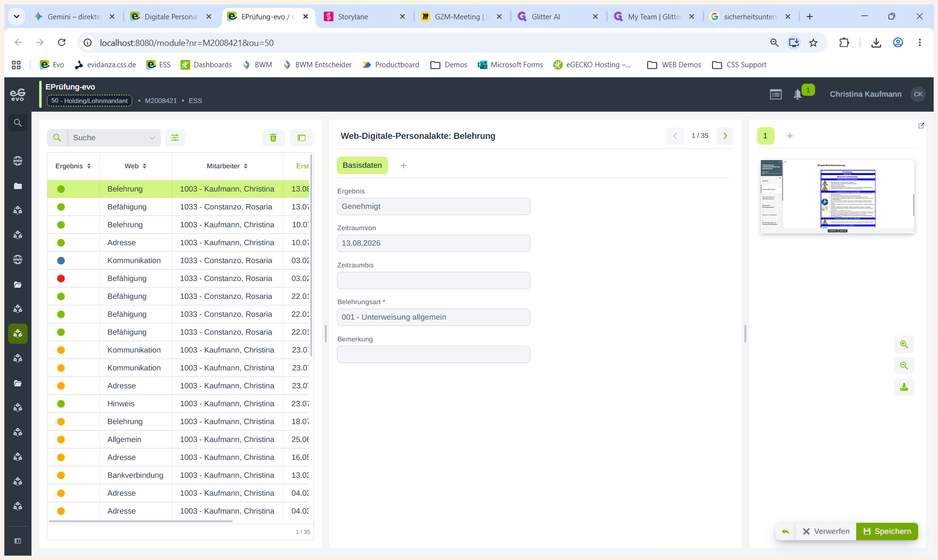This screenshot has height=560, width=938.
Task: Open Chrome downloads icon
Action: [876, 43]
